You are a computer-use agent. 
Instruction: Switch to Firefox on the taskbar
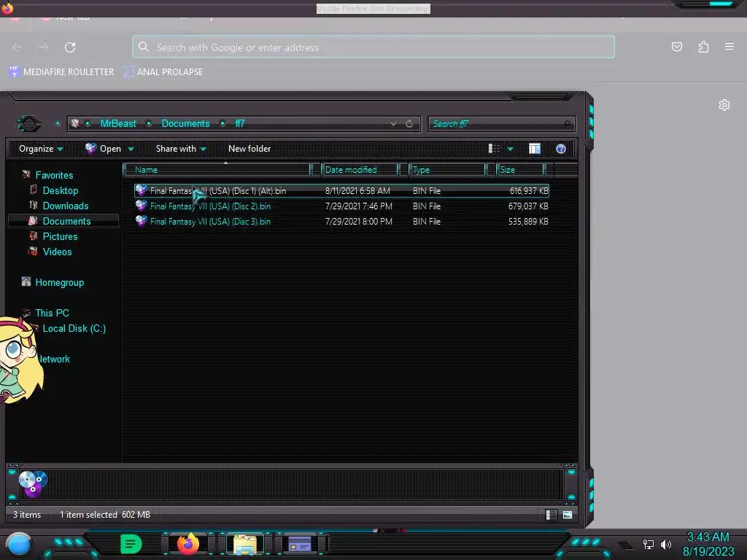pos(188,544)
